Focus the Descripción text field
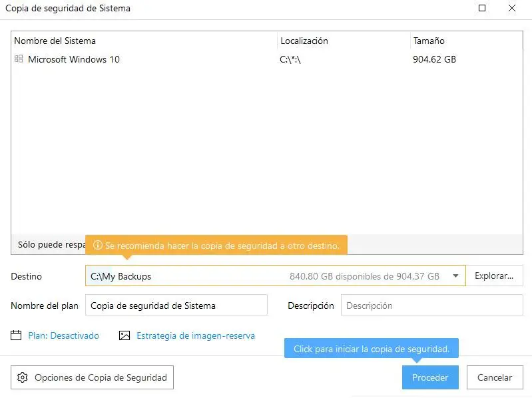Screen dimensions: 532x398 (431, 305)
